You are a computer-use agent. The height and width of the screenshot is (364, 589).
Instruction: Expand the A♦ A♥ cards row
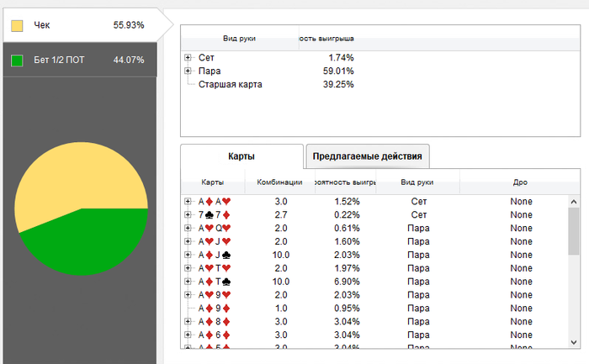[x=188, y=202]
